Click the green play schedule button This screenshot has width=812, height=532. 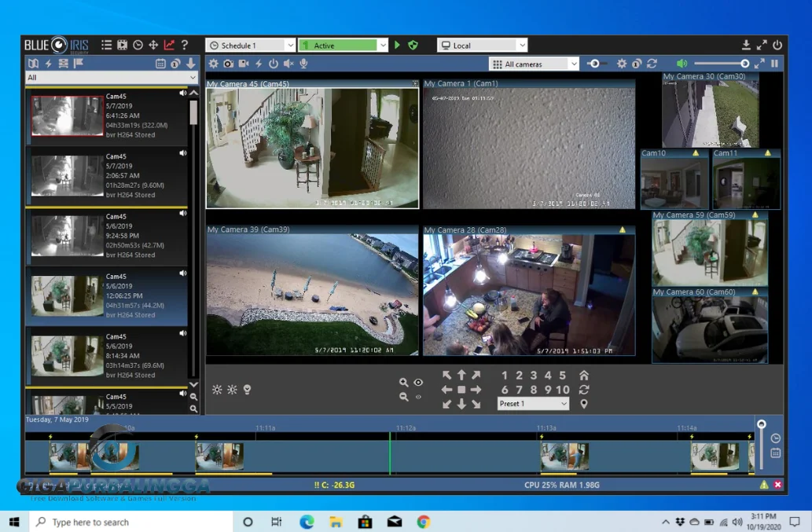pos(397,46)
